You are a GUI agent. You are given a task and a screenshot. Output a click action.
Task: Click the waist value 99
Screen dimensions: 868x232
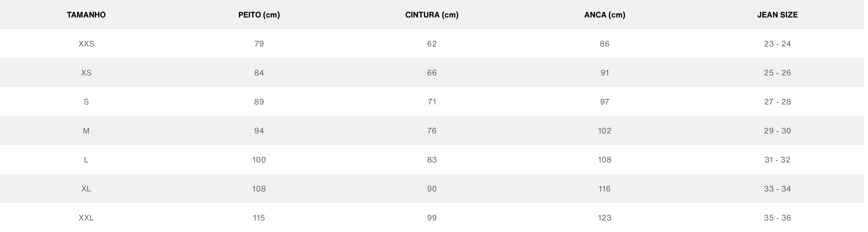pos(432,218)
